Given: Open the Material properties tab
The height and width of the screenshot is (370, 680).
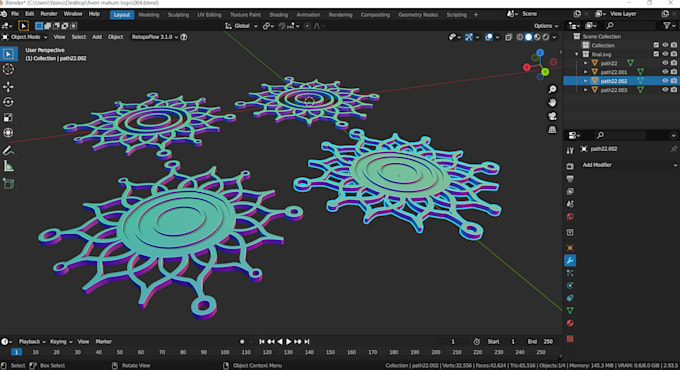Looking at the screenshot, I should click(x=570, y=323).
